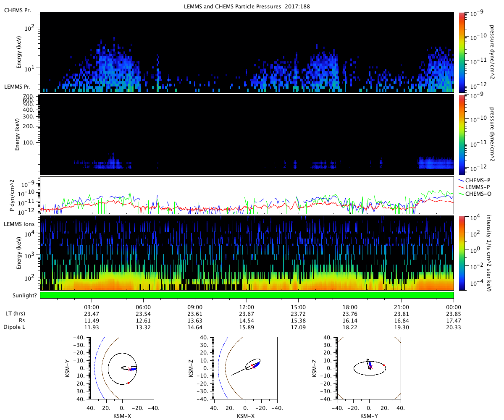The width and height of the screenshot is (504, 420).
Task: Select the 03:00 time axis tick label
Action: pyautogui.click(x=92, y=307)
